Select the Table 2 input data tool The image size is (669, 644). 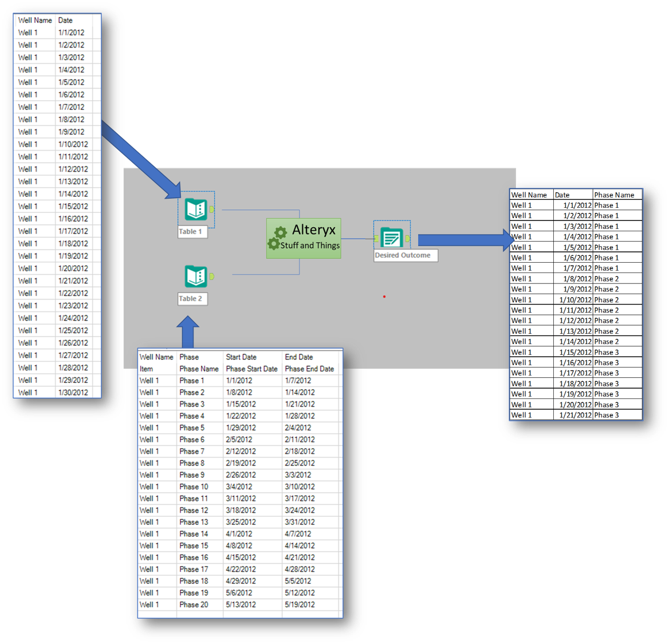pyautogui.click(x=195, y=275)
